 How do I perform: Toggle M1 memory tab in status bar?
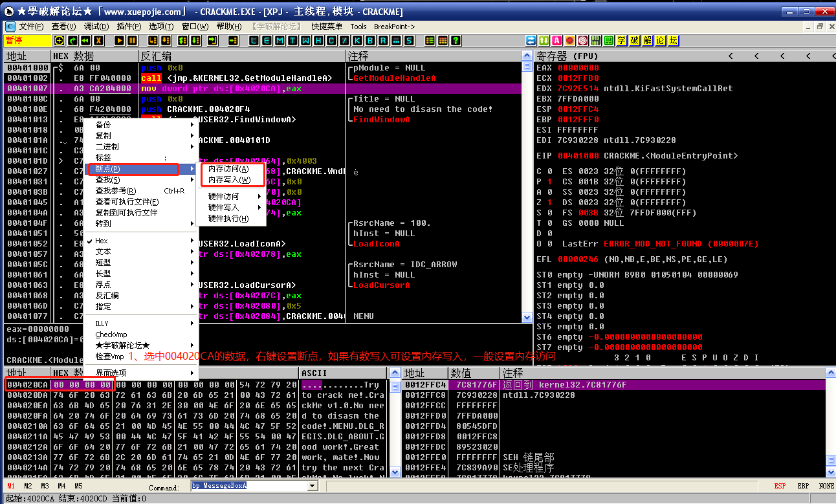click(11, 486)
